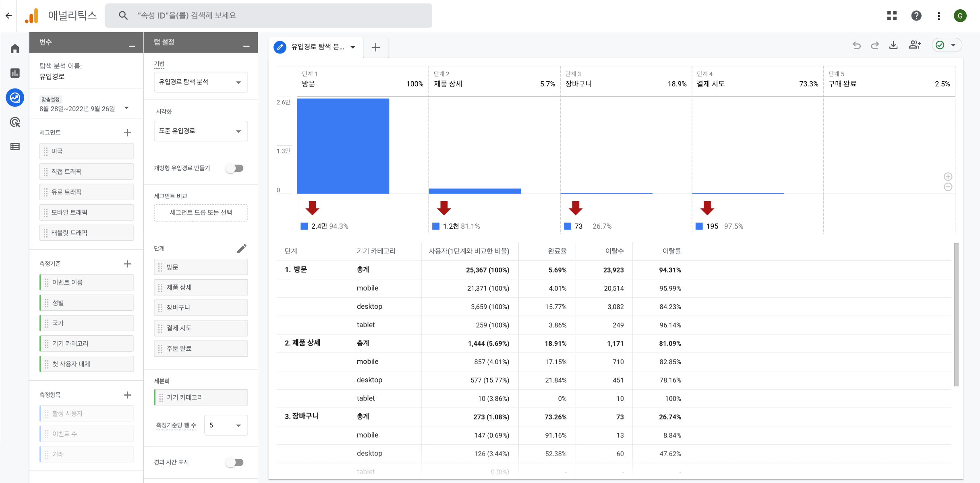Minimize the 변수 panel
Viewport: 980px width, 483px height.
132,47
